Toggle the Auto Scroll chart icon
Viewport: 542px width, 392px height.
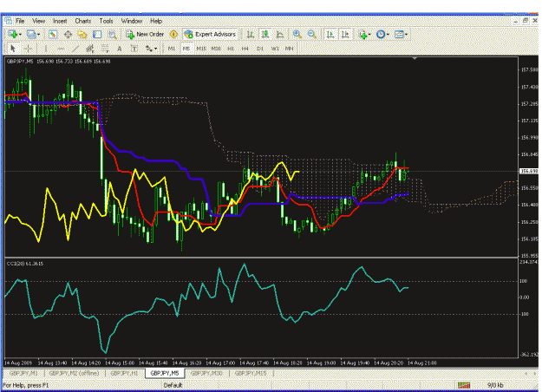click(330, 34)
